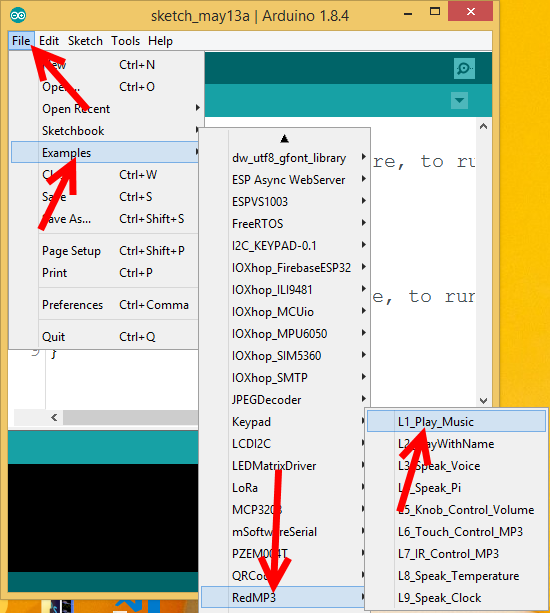Open mSoftwareSerial examples submenu
550x613 pixels.
283,532
